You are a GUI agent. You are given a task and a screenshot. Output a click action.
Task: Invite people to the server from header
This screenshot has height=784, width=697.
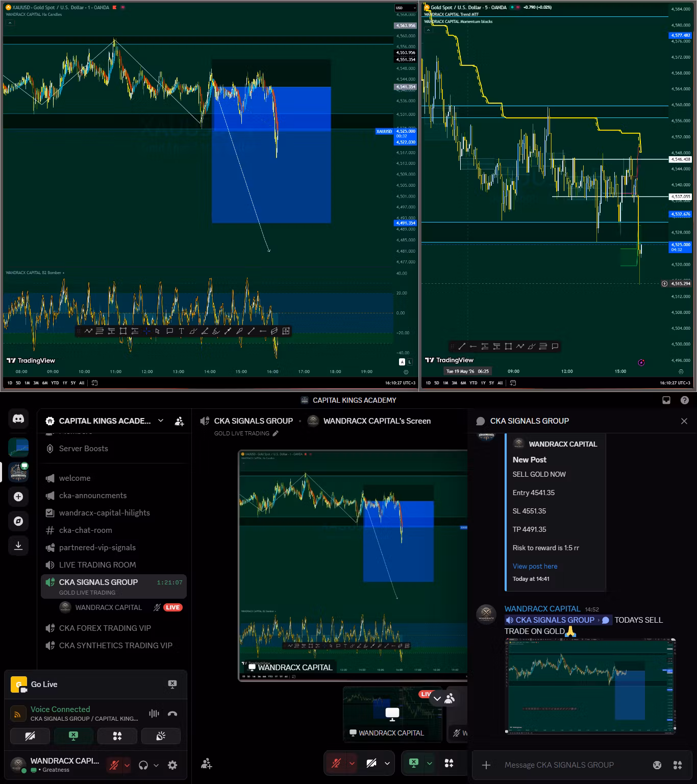pos(179,421)
